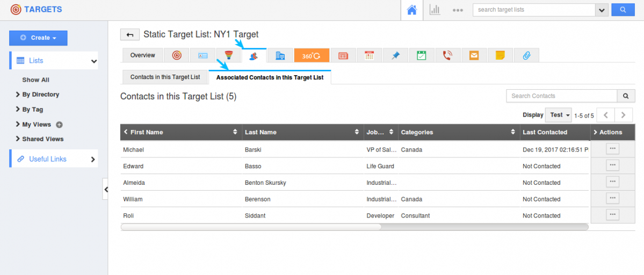The height and width of the screenshot is (275, 644).
Task: Go to next page of contacts
Action: click(624, 115)
